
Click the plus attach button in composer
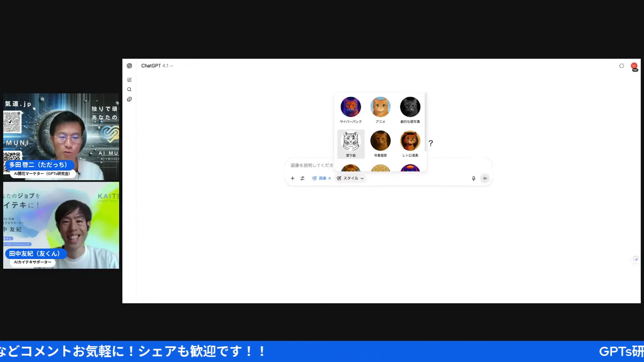(292, 178)
